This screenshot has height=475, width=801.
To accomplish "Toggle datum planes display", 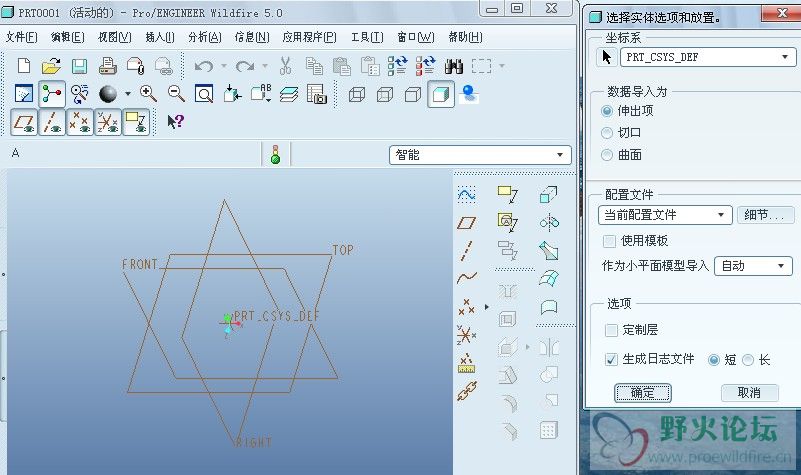I will [x=24, y=123].
